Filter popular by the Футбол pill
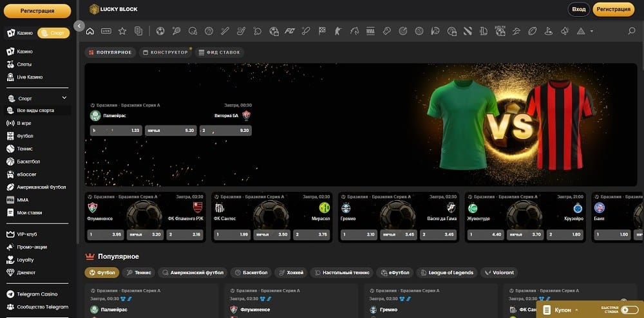Viewport: 644px width, 318px height. tap(102, 272)
